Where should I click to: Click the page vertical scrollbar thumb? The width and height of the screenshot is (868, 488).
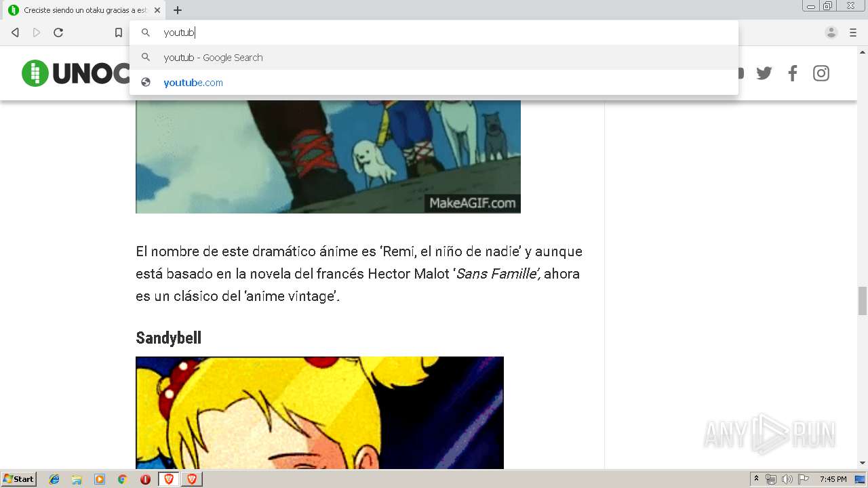coord(863,301)
